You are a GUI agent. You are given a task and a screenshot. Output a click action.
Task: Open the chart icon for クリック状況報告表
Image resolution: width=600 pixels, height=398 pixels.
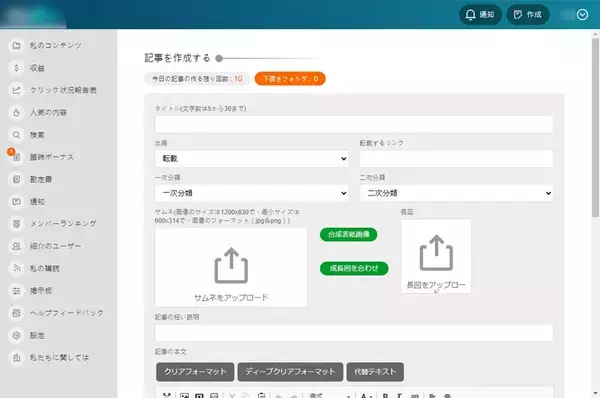coord(16,90)
